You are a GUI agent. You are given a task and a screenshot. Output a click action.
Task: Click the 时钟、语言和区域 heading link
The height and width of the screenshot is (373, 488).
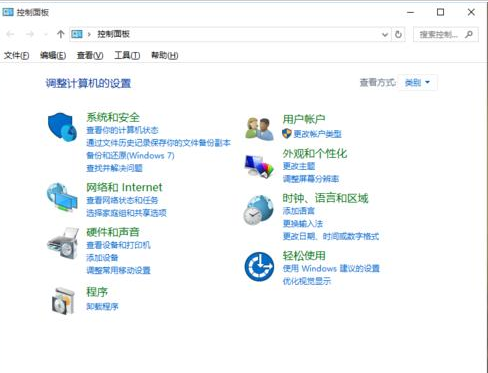coord(326,198)
